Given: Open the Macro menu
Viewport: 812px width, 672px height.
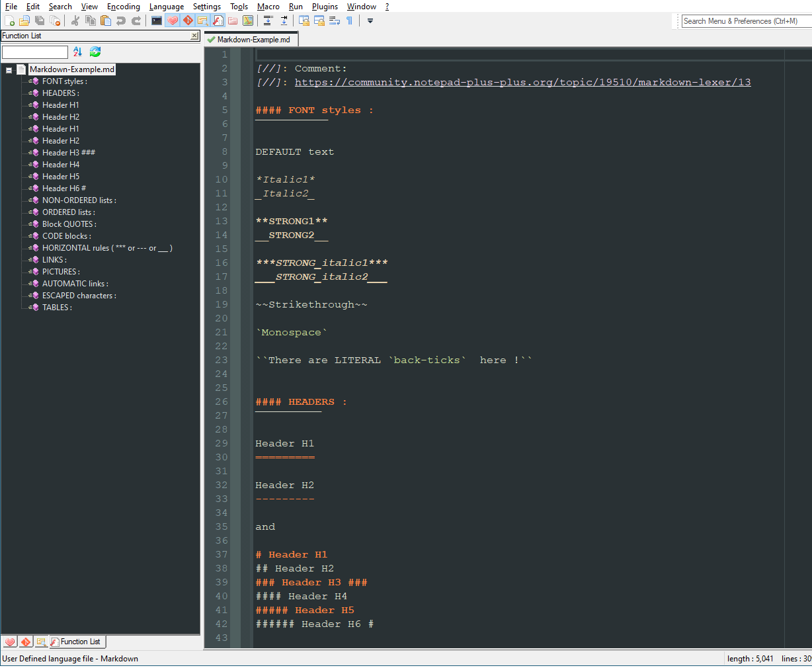Looking at the screenshot, I should 268,7.
